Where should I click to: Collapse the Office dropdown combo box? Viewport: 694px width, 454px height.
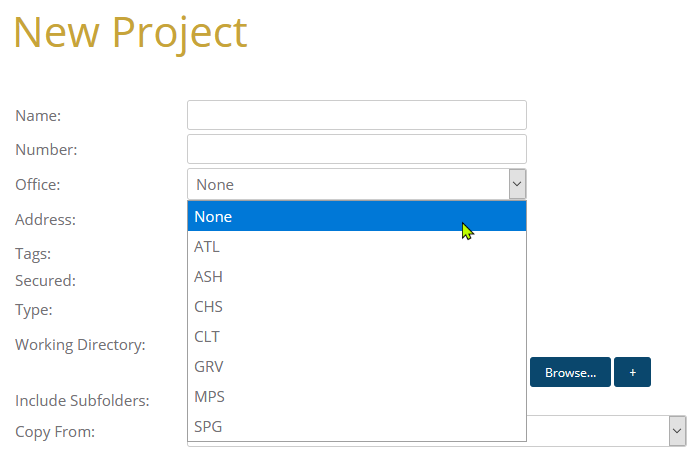tap(516, 184)
